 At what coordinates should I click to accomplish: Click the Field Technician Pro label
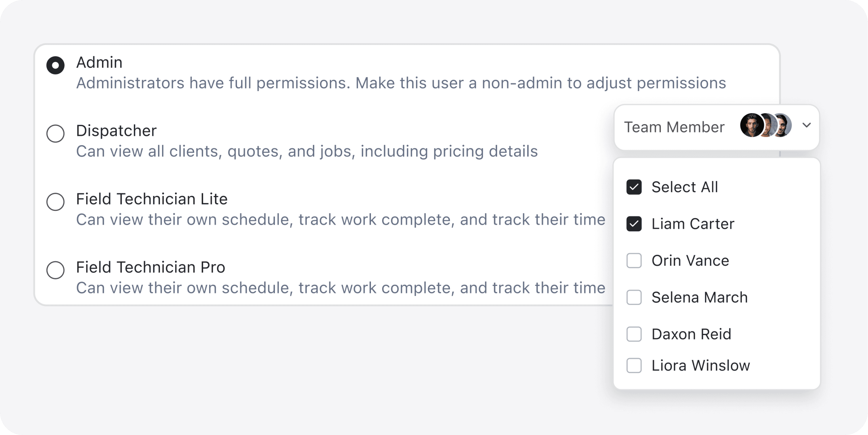[151, 267]
